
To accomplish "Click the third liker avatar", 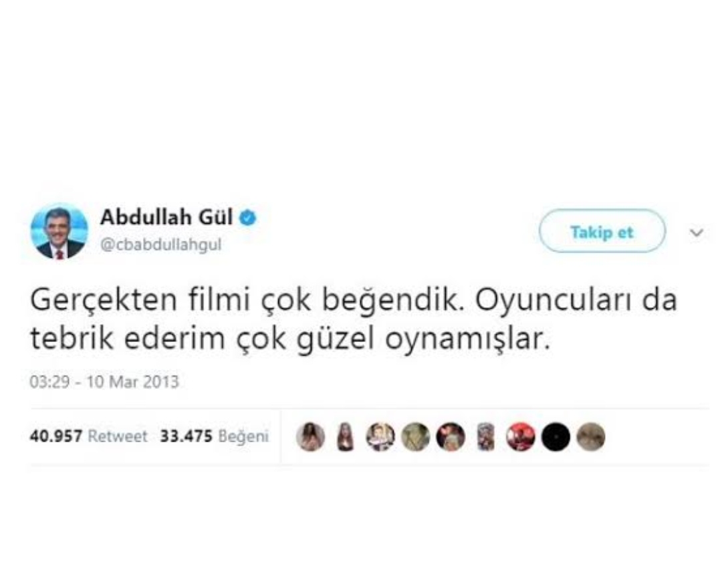I will tap(380, 436).
